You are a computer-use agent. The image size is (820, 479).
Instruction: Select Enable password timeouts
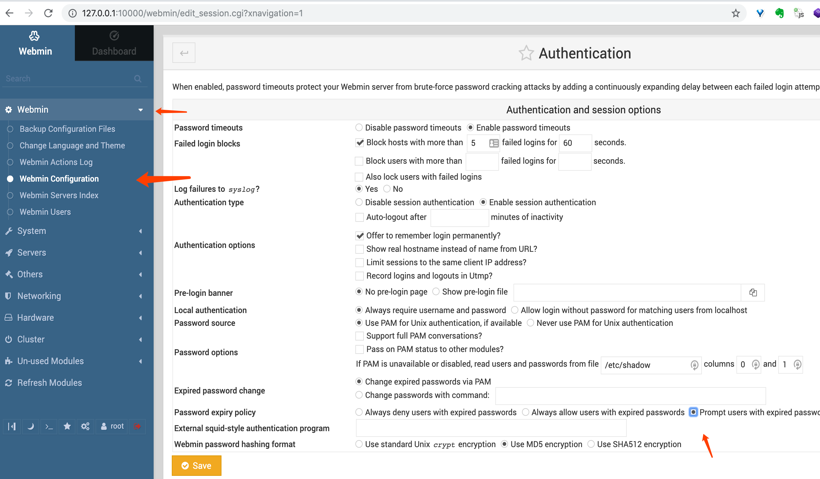(470, 127)
